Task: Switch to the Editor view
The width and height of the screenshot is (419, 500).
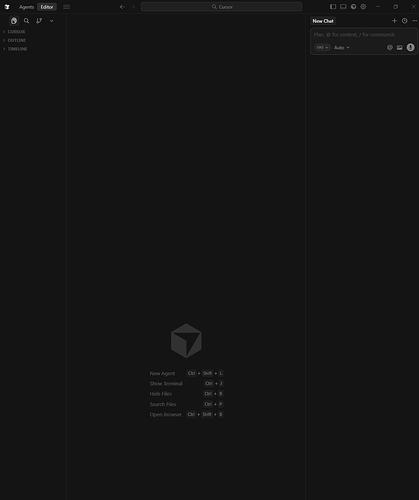Action: point(47,7)
